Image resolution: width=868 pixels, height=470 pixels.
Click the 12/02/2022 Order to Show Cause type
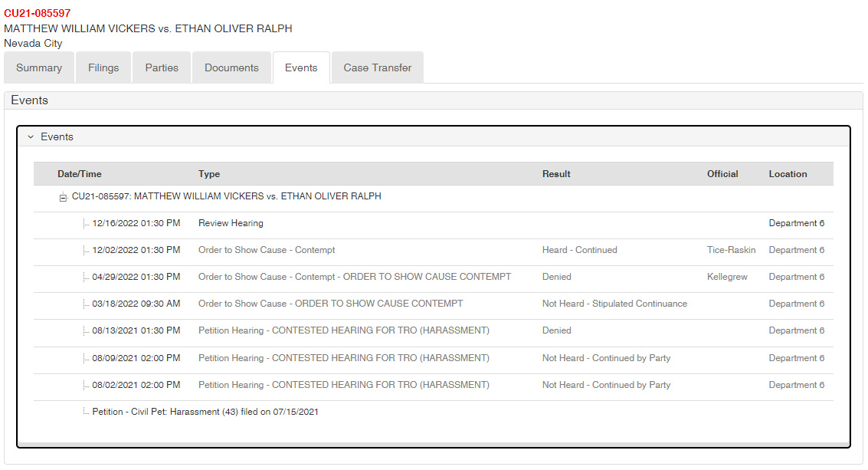click(267, 250)
